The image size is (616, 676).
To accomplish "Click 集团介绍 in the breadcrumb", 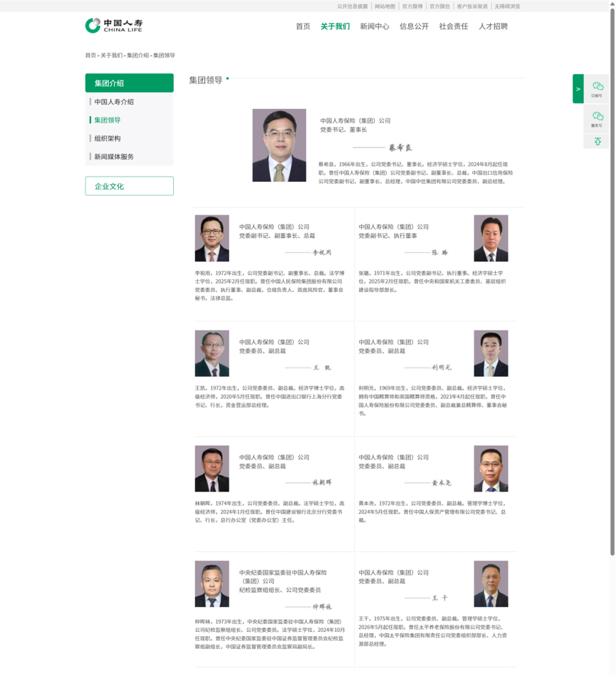I will (x=137, y=55).
